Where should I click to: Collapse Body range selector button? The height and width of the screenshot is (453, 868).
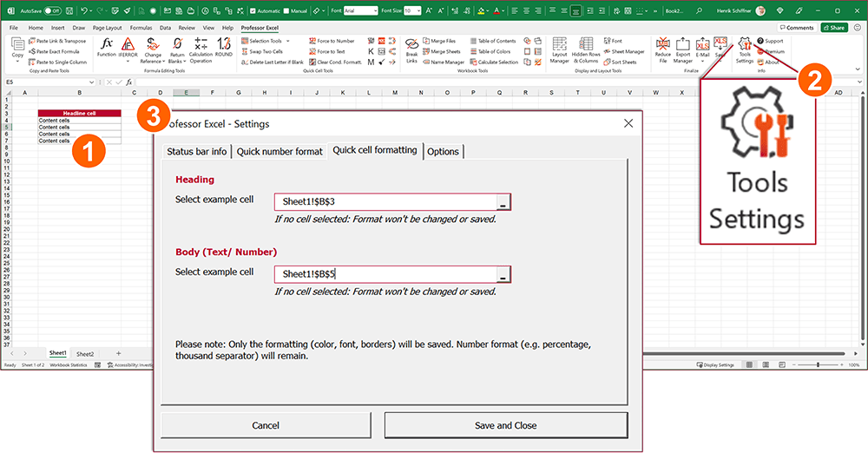[x=503, y=274]
